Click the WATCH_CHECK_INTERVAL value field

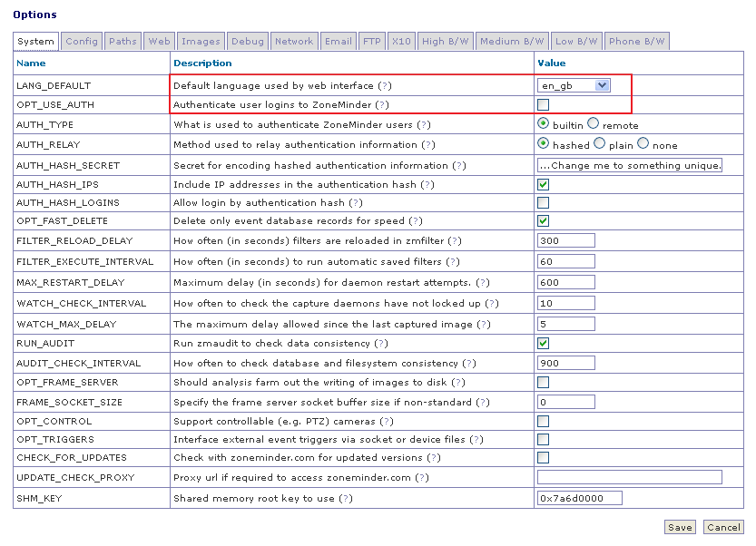tap(566, 303)
